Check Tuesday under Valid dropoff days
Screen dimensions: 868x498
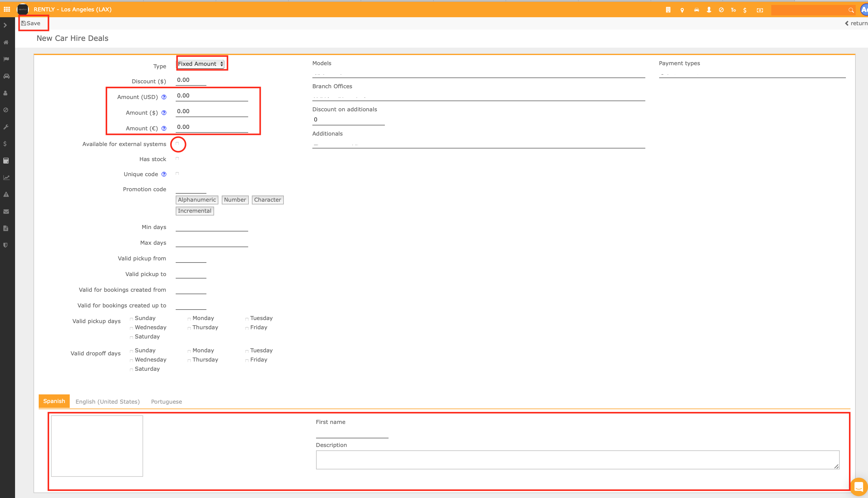click(247, 351)
